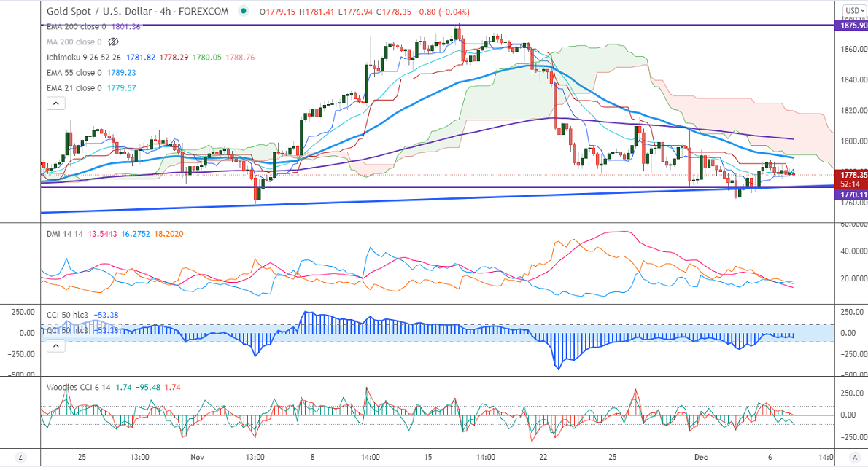Select the Ichimoku 9 26 52 26 legend
The width and height of the screenshot is (868, 470).
(84, 58)
